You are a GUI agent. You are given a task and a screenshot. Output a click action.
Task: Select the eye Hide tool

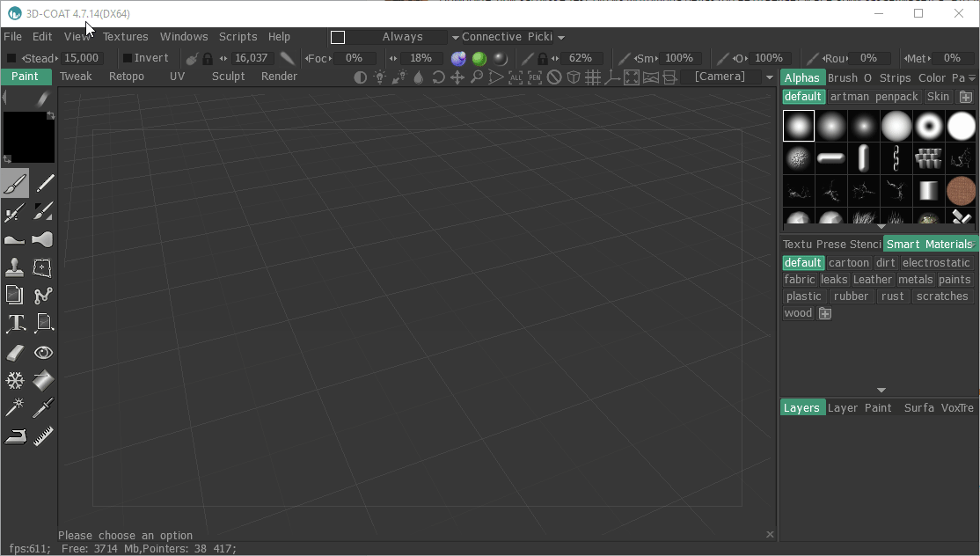tap(43, 353)
